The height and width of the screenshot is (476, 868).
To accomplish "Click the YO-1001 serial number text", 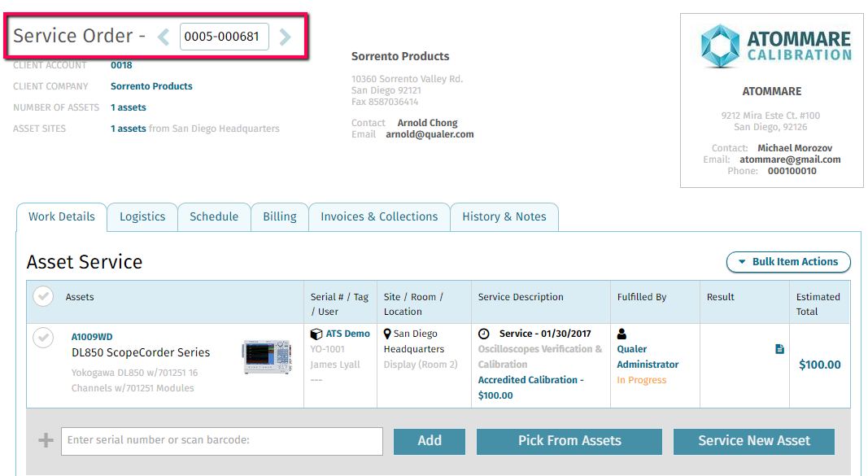I will [x=327, y=349].
